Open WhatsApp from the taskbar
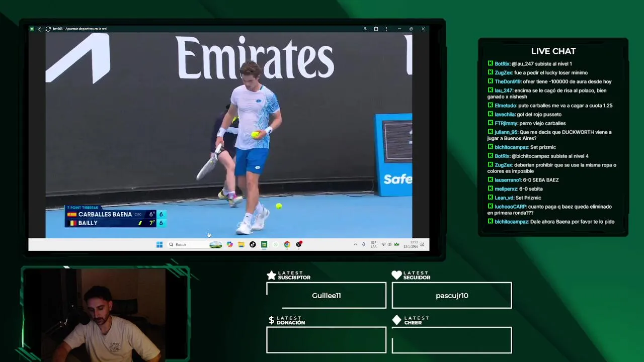Screen dimensions: 644x362 click(275, 244)
